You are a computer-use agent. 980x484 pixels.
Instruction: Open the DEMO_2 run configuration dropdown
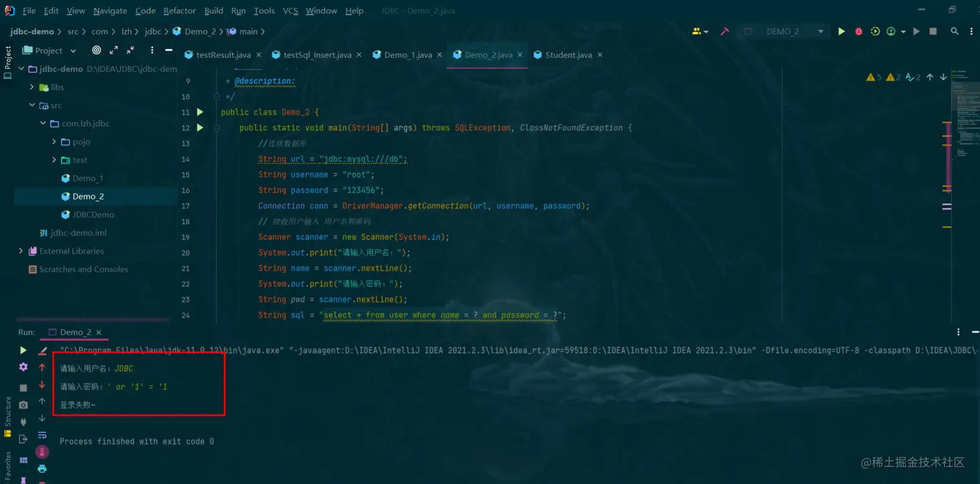point(784,31)
